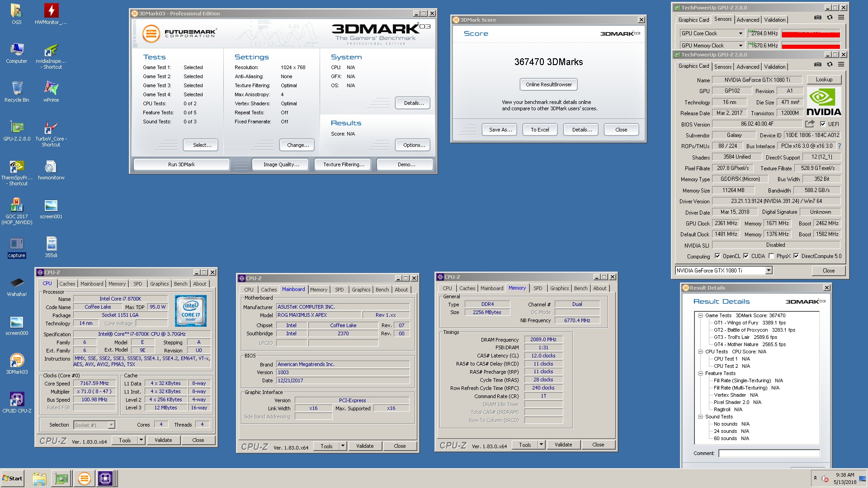Open the file explorer taskbar icon
This screenshot has width=868, height=488.
click(x=39, y=478)
